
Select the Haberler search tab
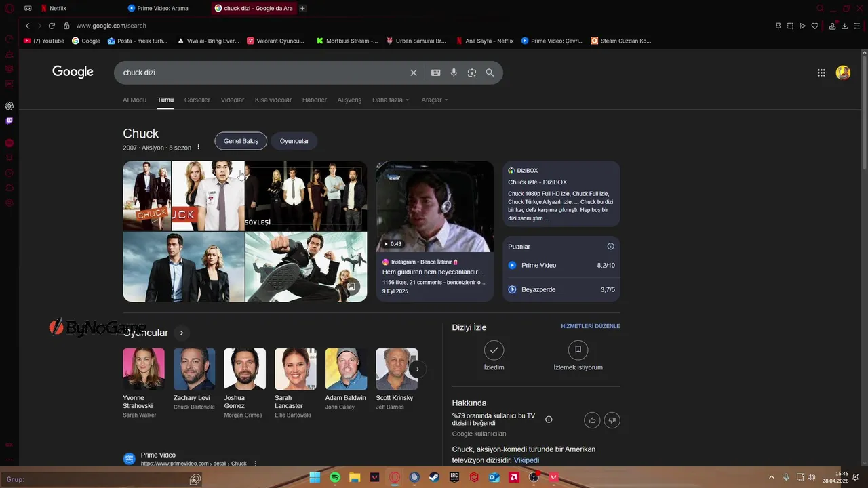pyautogui.click(x=315, y=100)
